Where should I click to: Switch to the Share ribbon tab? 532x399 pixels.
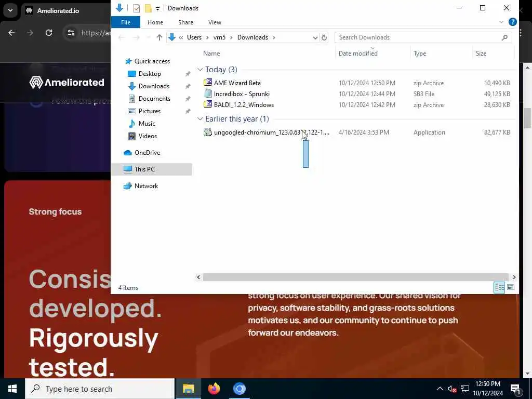pyautogui.click(x=185, y=22)
